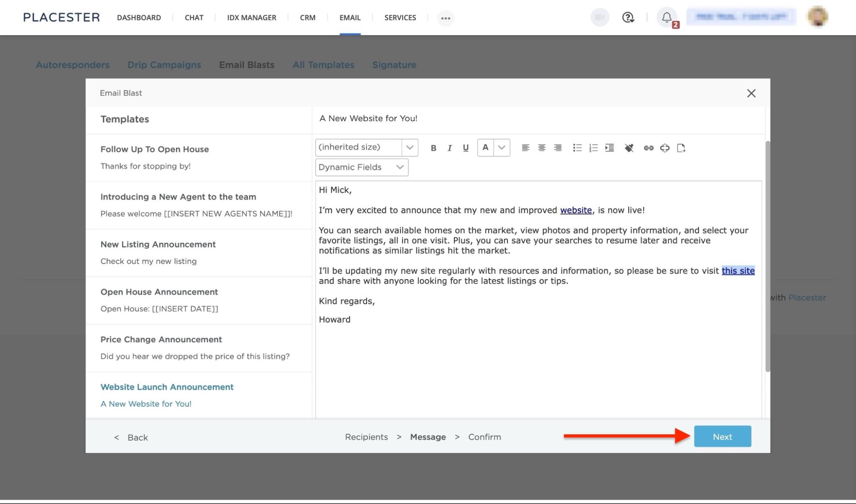
Task: Switch to the Drip Campaigns tab
Action: click(x=164, y=65)
